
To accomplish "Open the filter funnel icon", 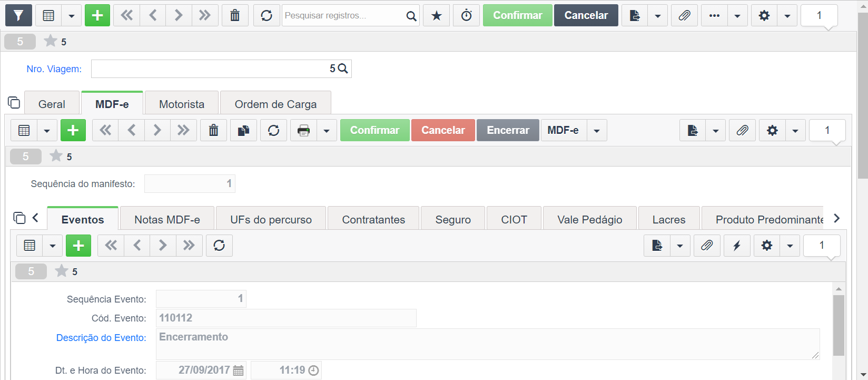I will [x=18, y=15].
